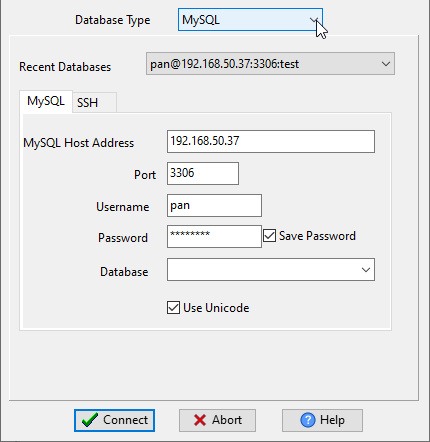This screenshot has height=442, width=430.
Task: Click the Database Type label
Action: 113,20
